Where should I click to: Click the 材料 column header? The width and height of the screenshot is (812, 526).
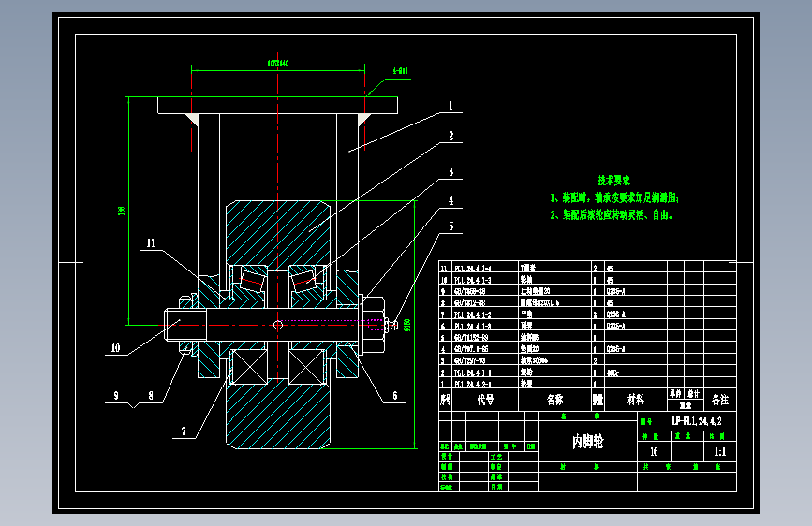[x=635, y=400]
